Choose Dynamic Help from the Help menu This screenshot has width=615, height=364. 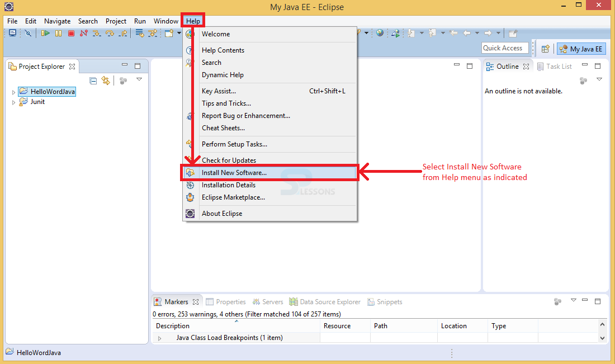click(270, 75)
